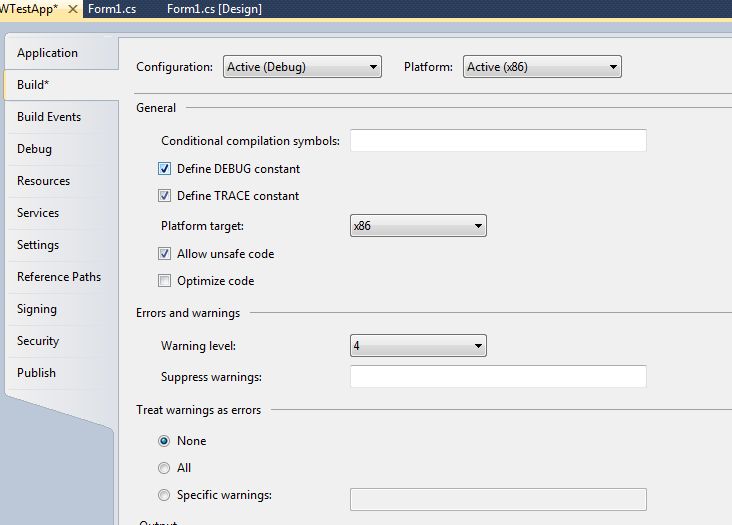
Task: Click the Configuration label
Action: click(175, 67)
